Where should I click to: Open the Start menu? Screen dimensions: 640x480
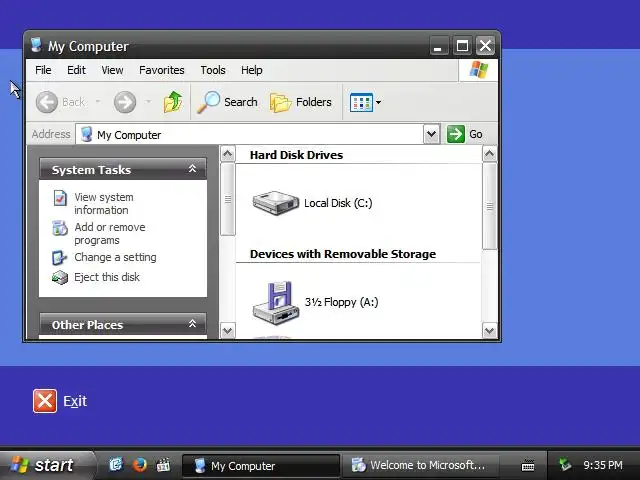46,465
